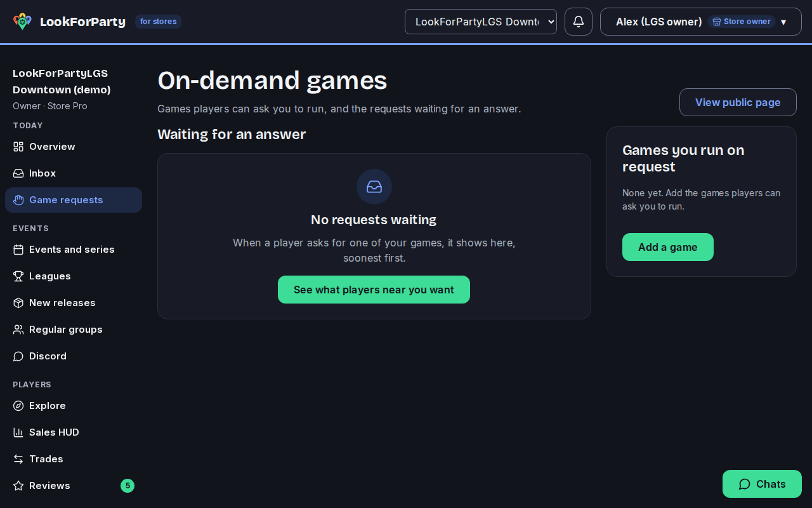Click the Reviews badge showing 5

(128, 486)
